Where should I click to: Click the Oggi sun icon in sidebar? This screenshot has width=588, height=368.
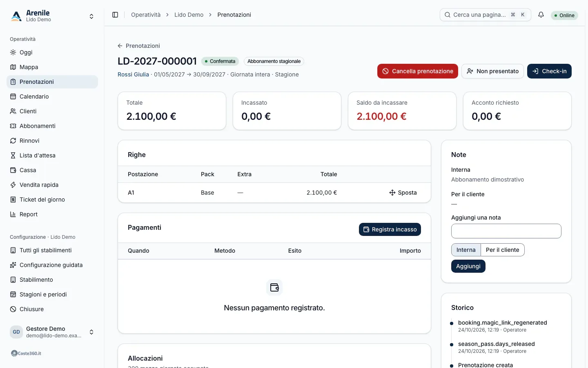[13, 52]
